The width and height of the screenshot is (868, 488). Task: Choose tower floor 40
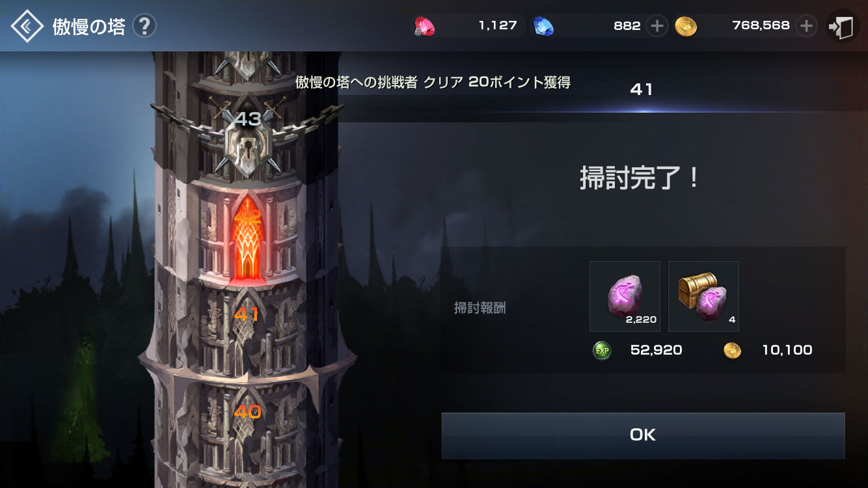point(247,412)
